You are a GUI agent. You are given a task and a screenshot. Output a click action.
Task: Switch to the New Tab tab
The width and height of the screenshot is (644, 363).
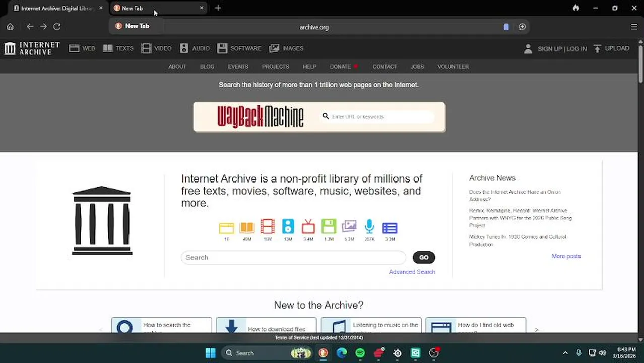158,8
